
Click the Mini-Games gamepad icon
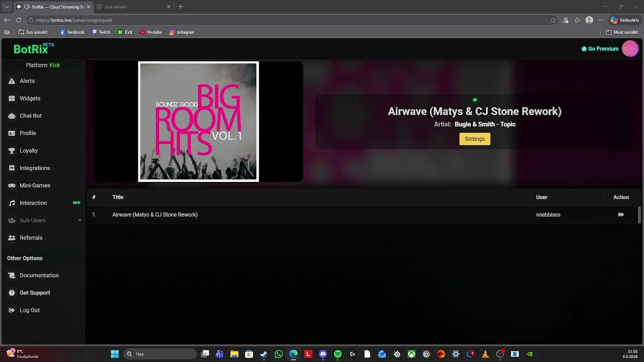click(12, 186)
